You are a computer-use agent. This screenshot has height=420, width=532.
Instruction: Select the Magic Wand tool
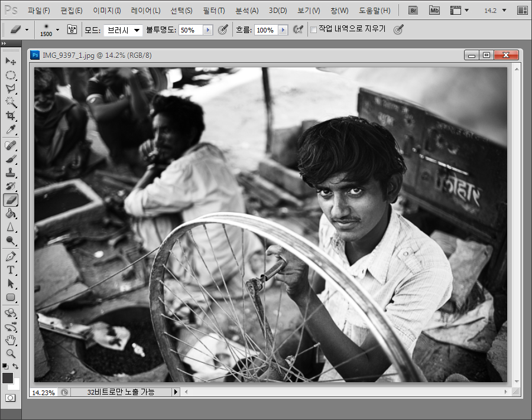11,102
